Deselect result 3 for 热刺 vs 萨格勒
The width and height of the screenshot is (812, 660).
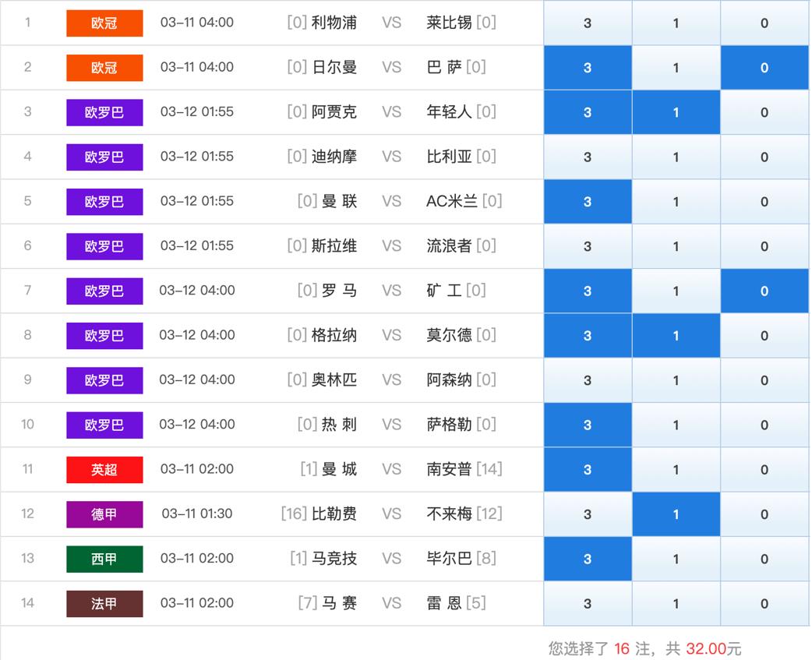point(588,425)
